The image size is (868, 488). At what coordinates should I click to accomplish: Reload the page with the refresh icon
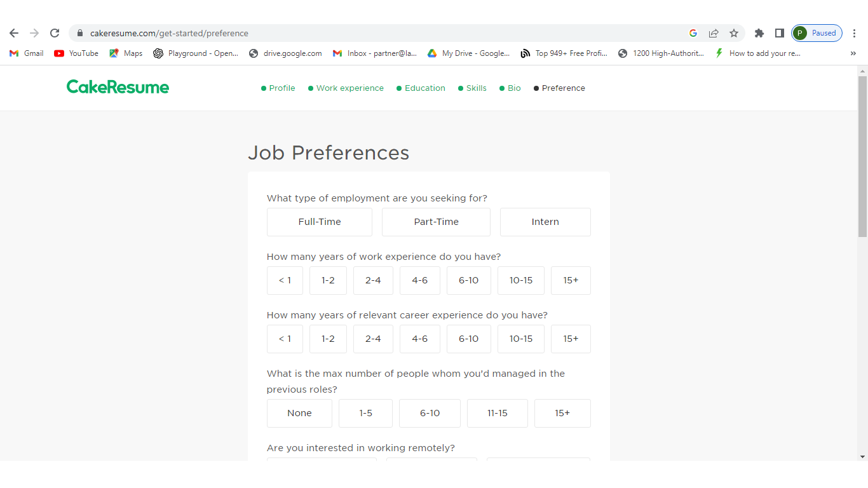[55, 33]
